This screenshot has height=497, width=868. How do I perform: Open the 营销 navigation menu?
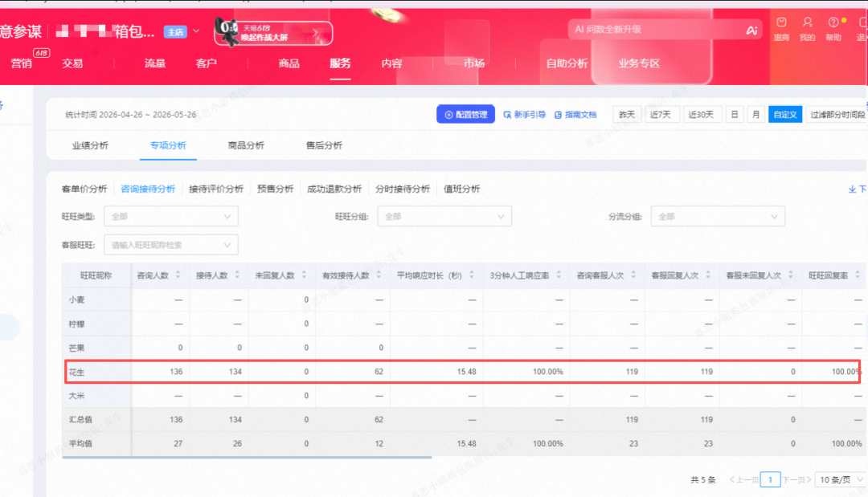(x=22, y=63)
